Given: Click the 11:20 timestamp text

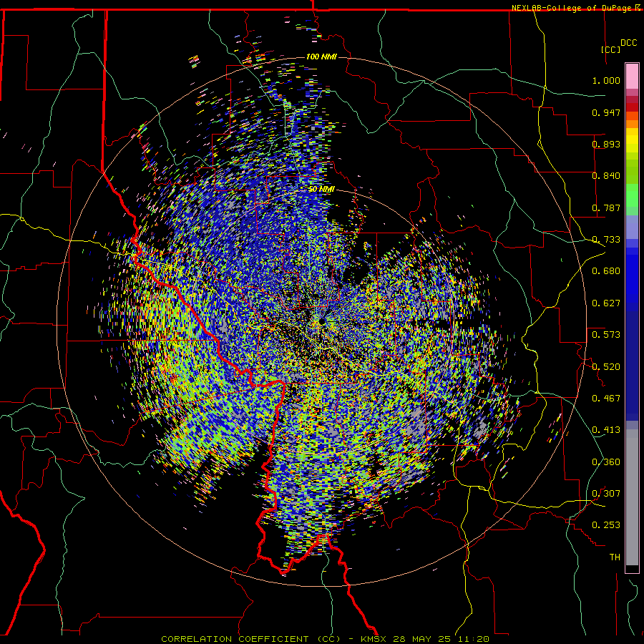Looking at the screenshot, I should 473,639.
